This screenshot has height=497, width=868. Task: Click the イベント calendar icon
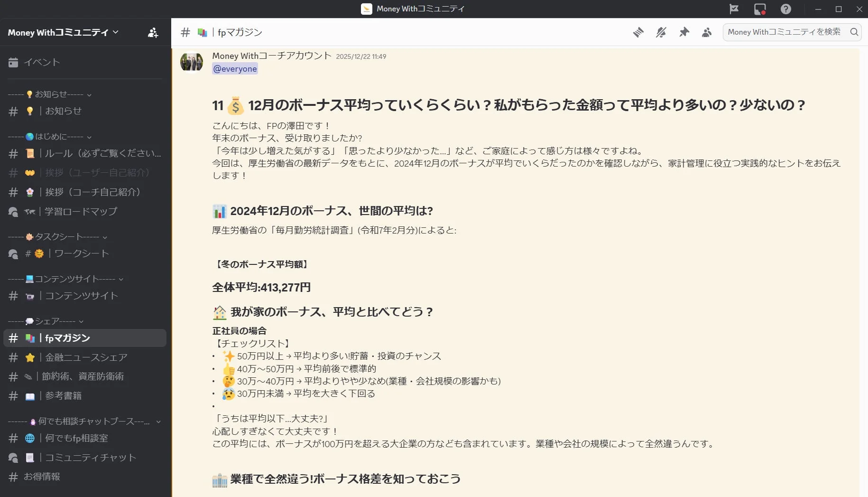(x=13, y=62)
